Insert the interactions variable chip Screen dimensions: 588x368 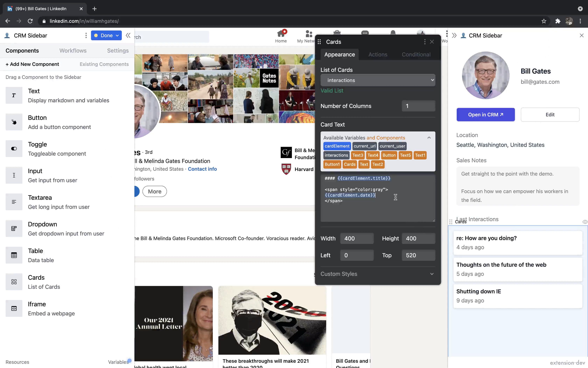[x=336, y=155]
